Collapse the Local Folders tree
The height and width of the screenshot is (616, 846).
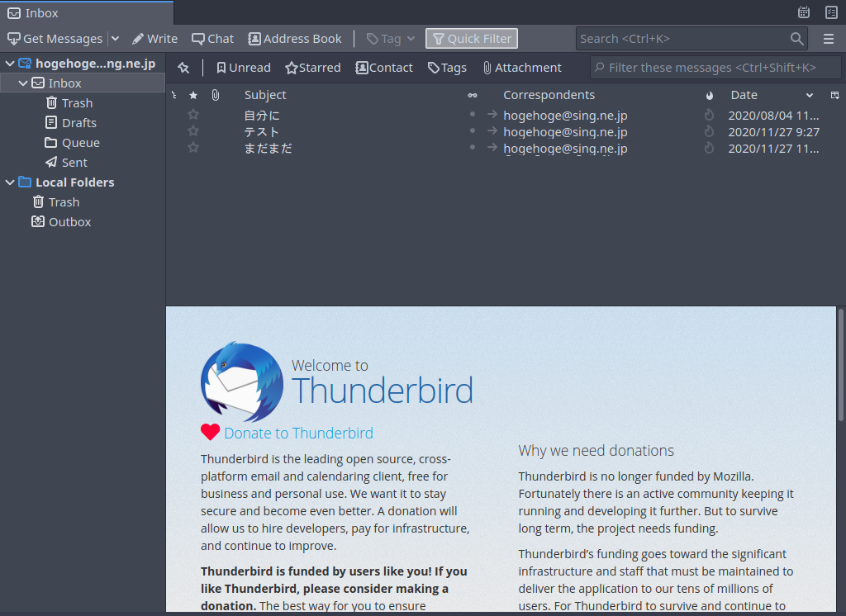click(10, 182)
